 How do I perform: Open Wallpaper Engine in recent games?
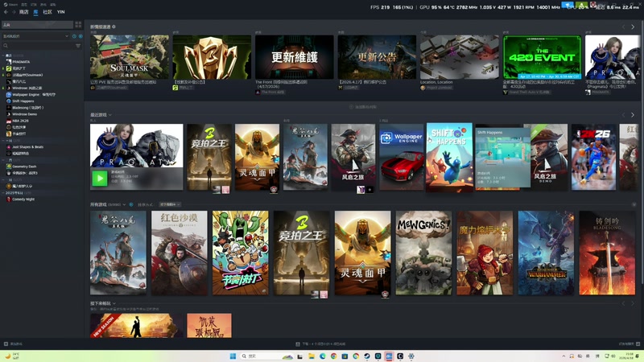(x=401, y=157)
